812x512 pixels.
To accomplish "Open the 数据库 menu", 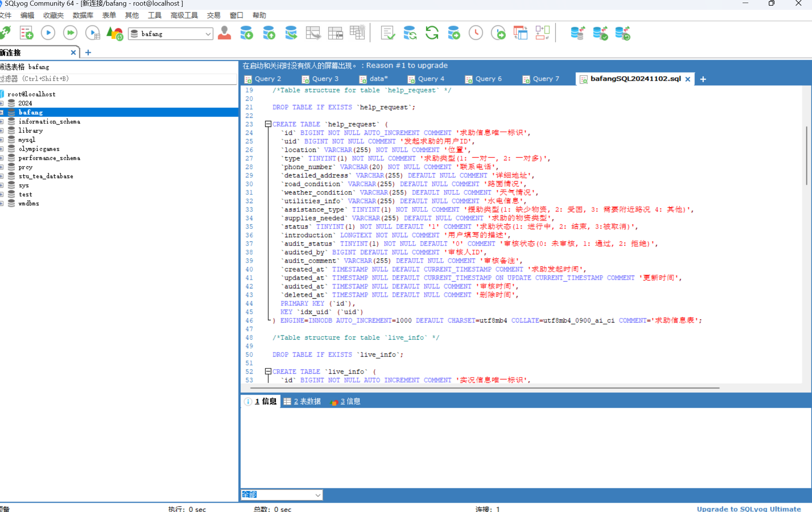I will click(x=83, y=16).
